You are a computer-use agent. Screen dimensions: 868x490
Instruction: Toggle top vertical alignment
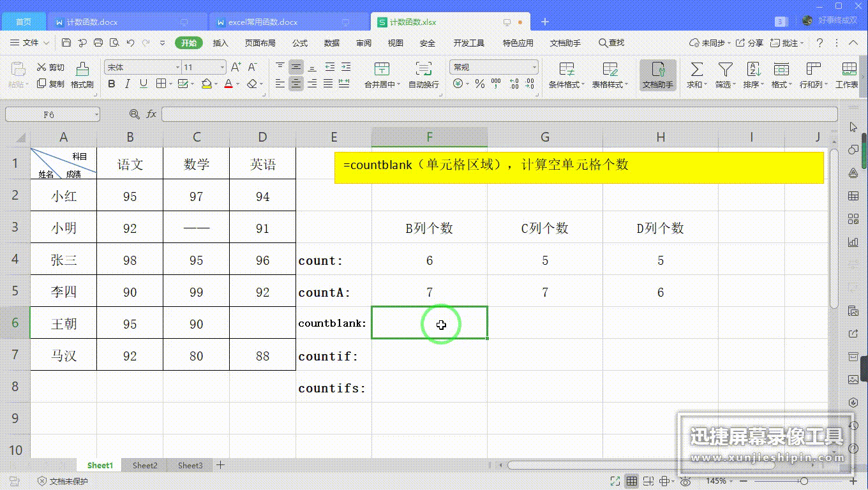tap(280, 67)
